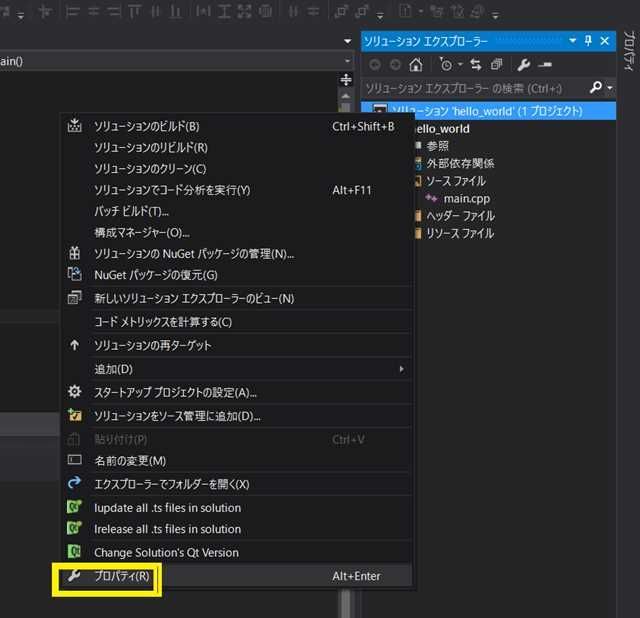Select the hello_world project node
640x618 pixels.
(x=442, y=129)
